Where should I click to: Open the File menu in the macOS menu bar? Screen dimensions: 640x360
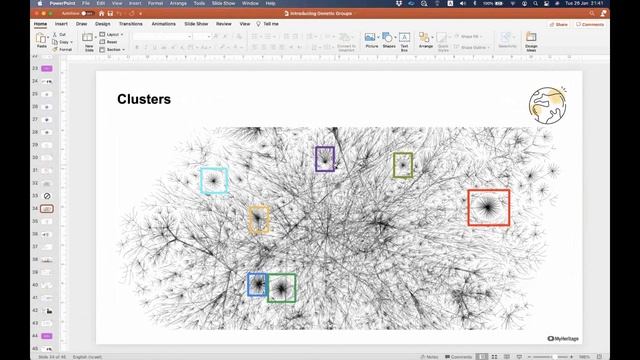pos(86,3)
